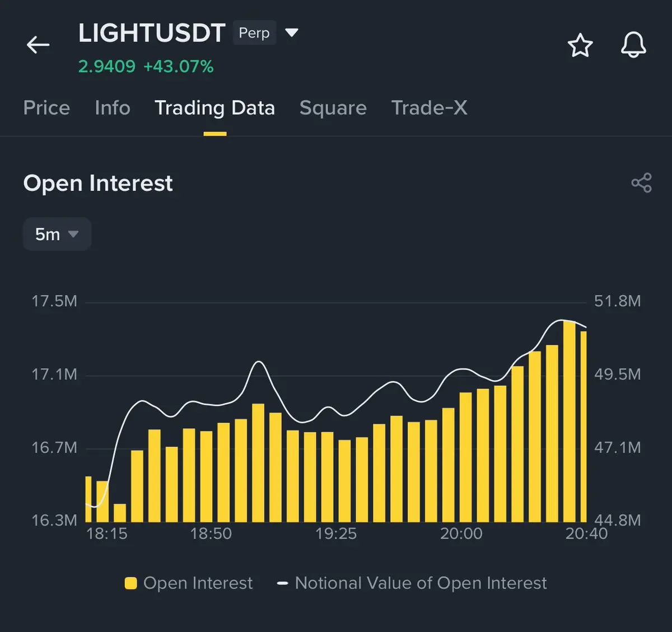Open the 5m interval dropdown
This screenshot has width=672, height=632.
coord(57,234)
